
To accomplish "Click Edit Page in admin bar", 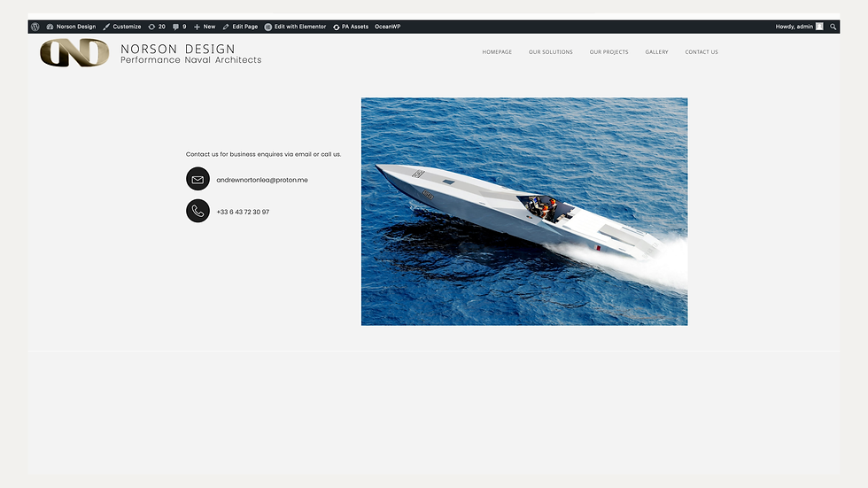I will [x=240, y=27].
